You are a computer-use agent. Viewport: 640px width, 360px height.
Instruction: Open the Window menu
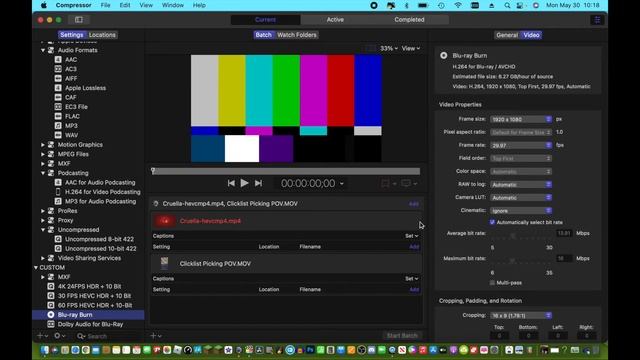pyautogui.click(x=173, y=5)
